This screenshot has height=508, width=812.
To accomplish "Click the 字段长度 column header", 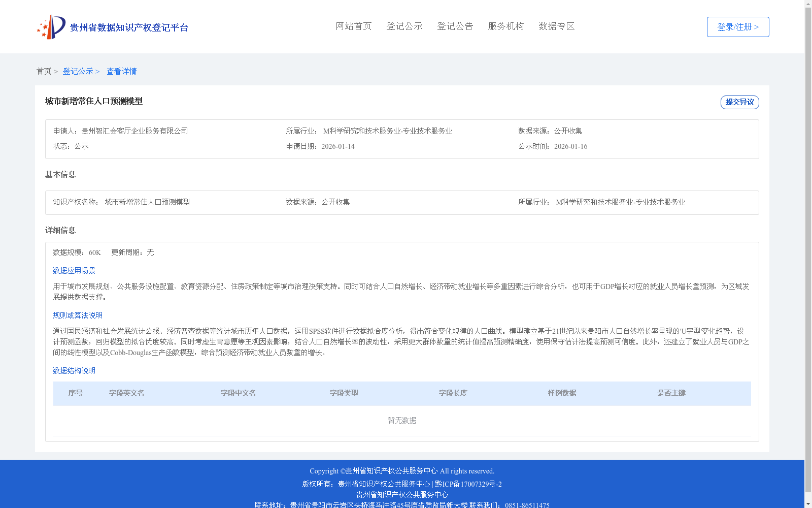I will (453, 393).
